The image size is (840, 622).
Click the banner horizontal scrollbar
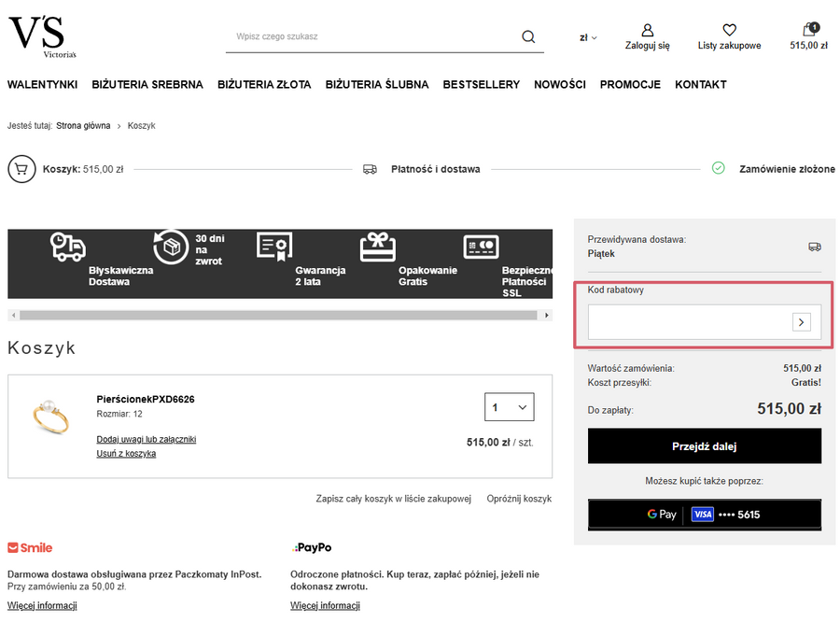279,316
